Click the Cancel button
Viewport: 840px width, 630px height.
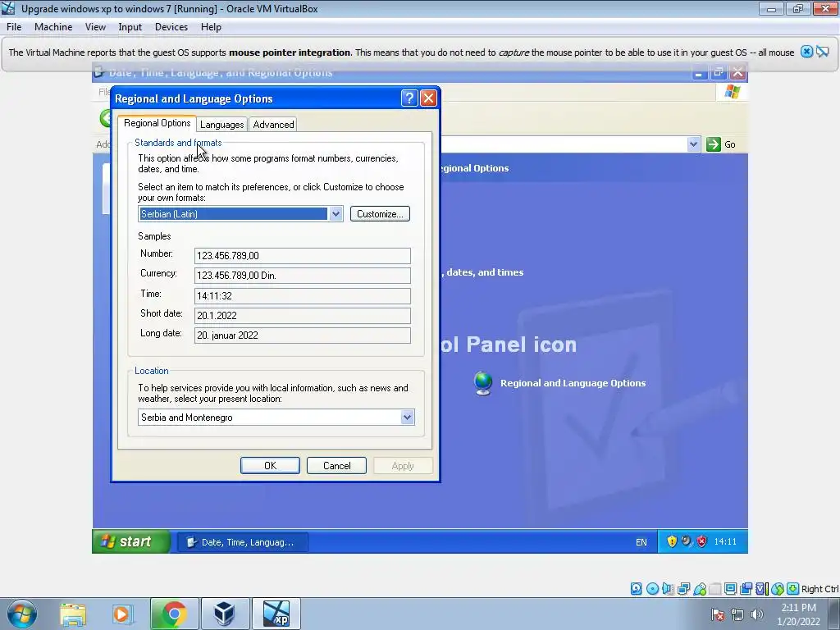336,466
